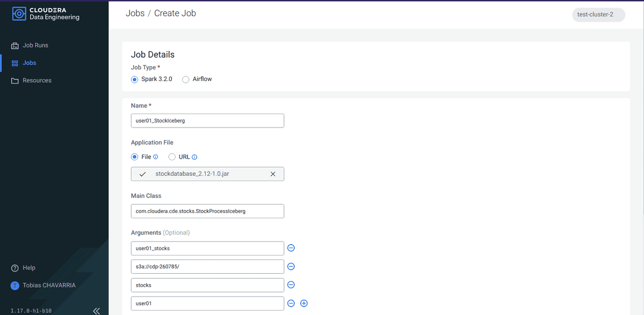Show info tooltip for URL option
The image size is (644, 315).
pyautogui.click(x=195, y=157)
